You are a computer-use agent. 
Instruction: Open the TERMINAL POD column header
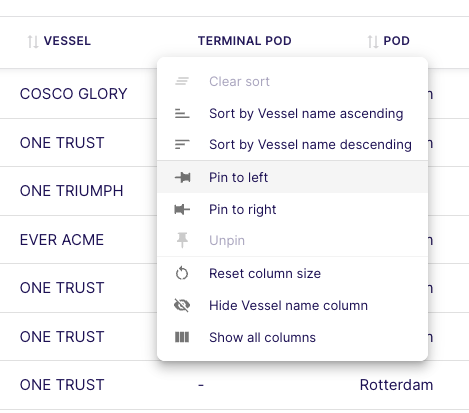245,41
